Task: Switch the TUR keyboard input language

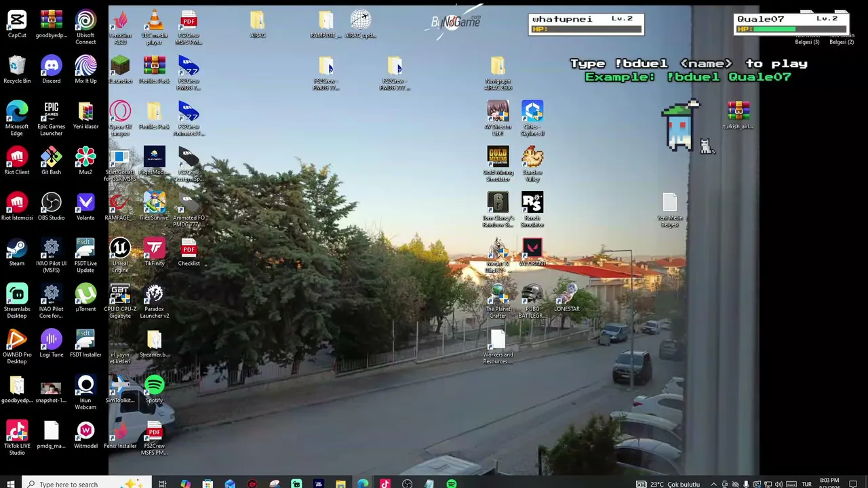Action: [807, 484]
